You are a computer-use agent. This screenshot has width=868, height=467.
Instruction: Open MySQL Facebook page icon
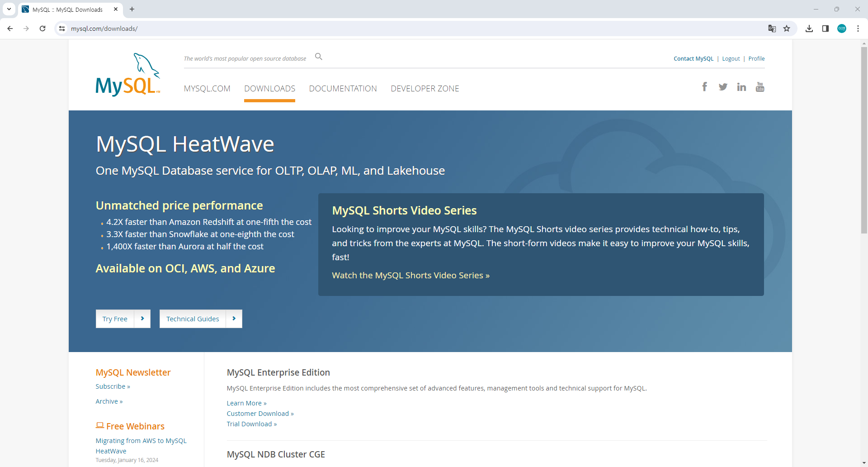point(705,87)
